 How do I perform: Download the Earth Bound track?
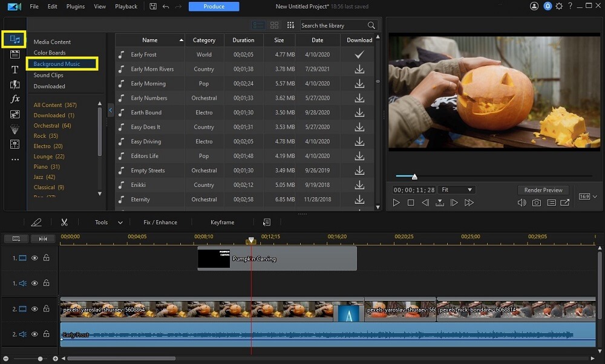(x=359, y=112)
